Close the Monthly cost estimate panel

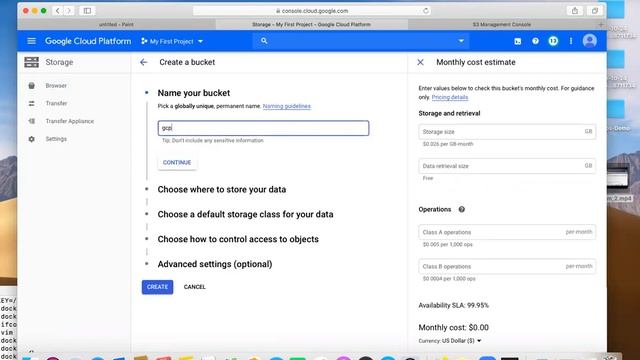coord(420,62)
